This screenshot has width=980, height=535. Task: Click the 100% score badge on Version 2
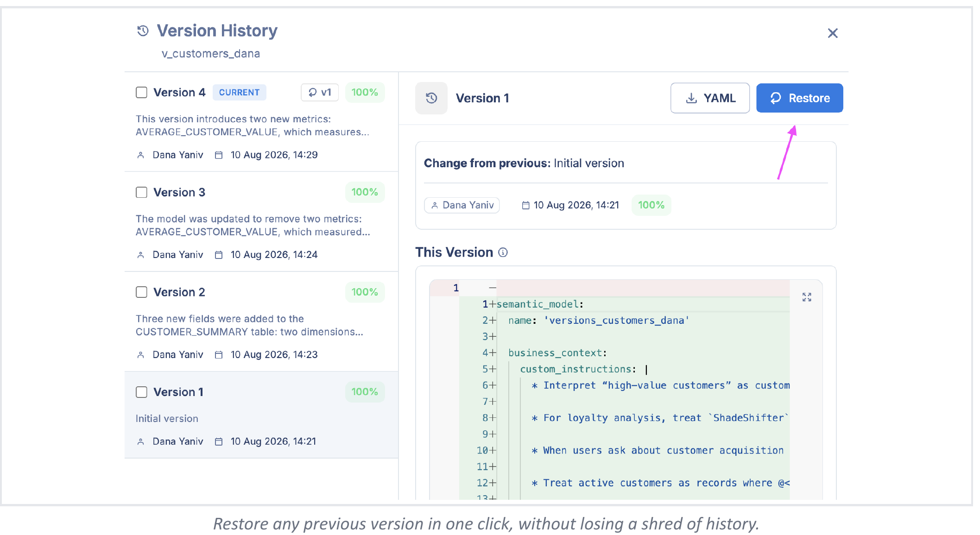tap(365, 292)
